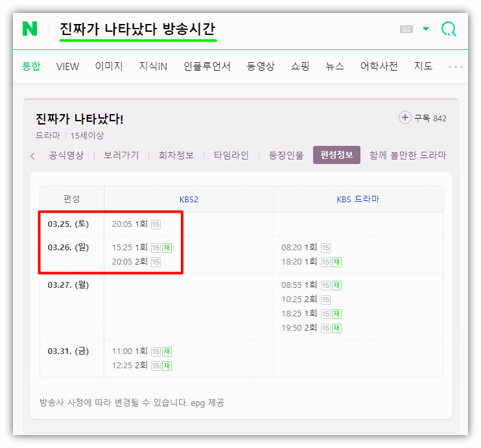Click the 15세이상 age rating label

[x=87, y=136]
